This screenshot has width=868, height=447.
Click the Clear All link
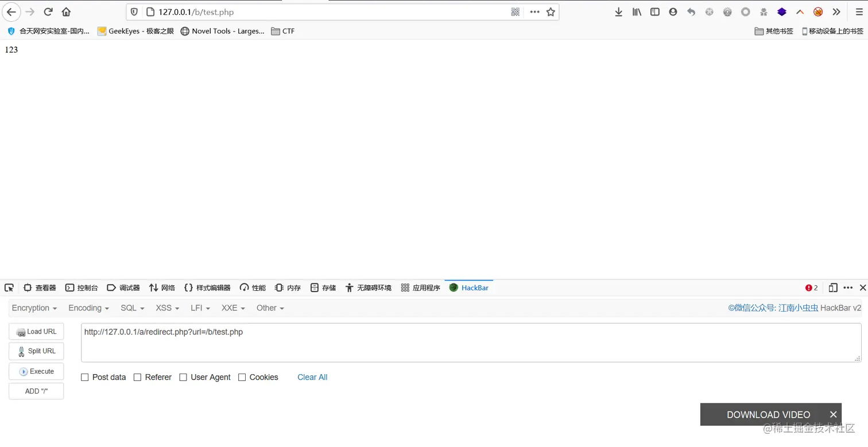[312, 377]
